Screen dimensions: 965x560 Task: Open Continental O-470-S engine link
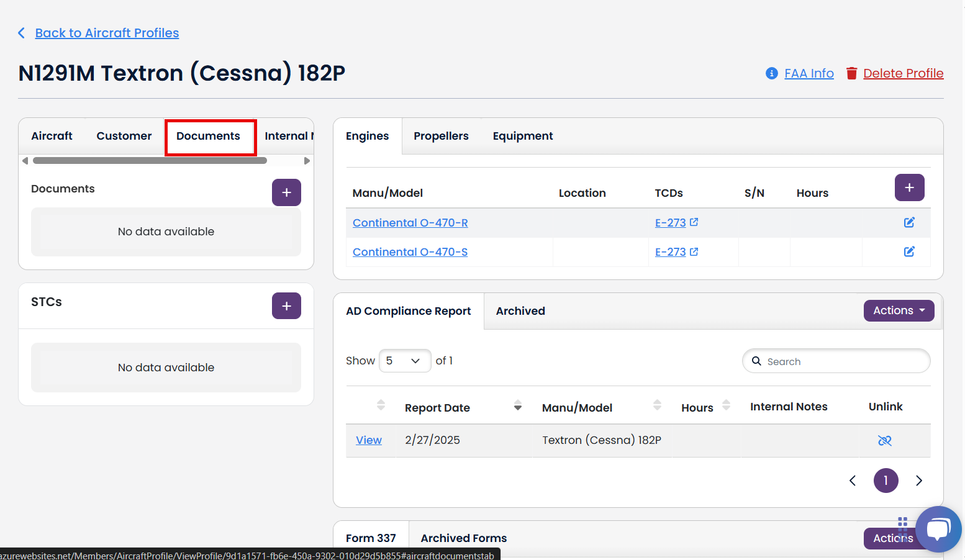(410, 252)
